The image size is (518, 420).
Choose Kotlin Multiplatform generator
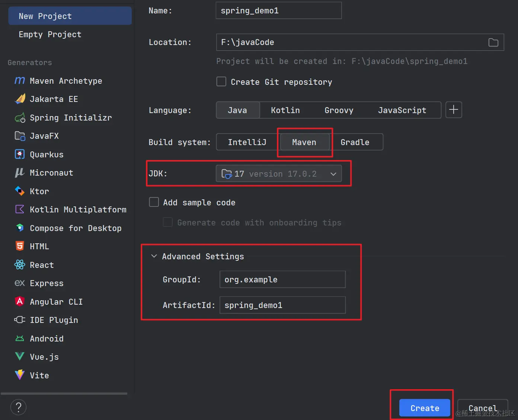[x=78, y=209]
